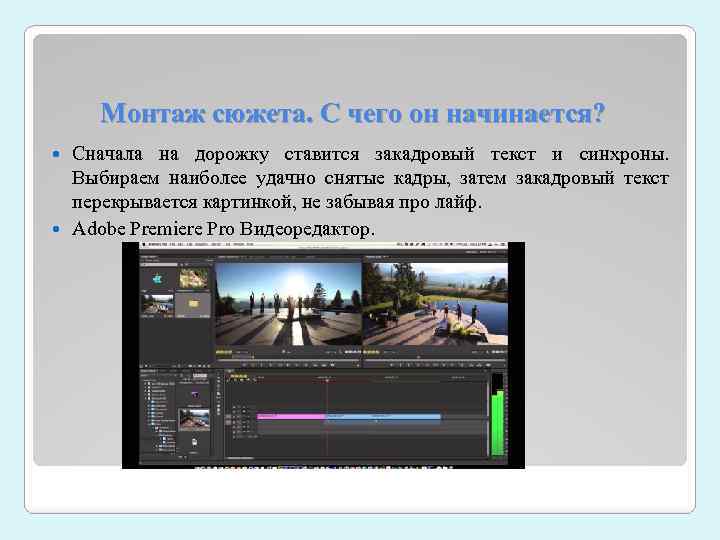Select the pink clip on the timeline
720x540 pixels.
[x=291, y=416]
